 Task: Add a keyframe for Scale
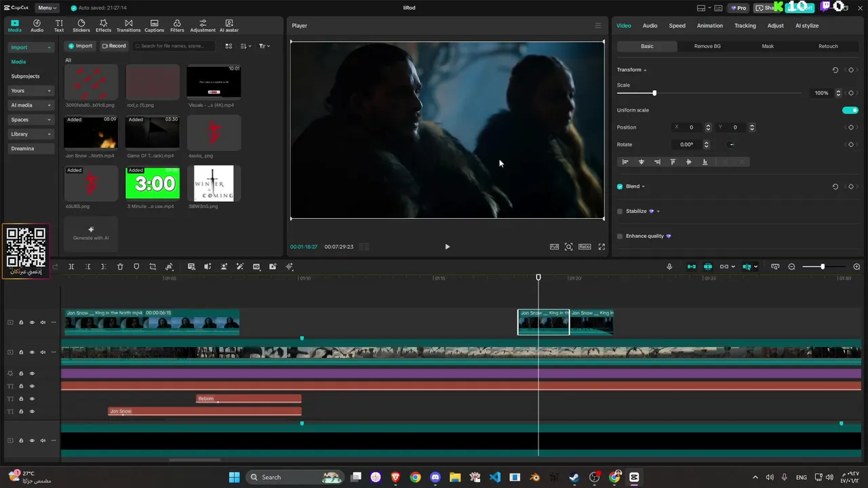coord(851,93)
